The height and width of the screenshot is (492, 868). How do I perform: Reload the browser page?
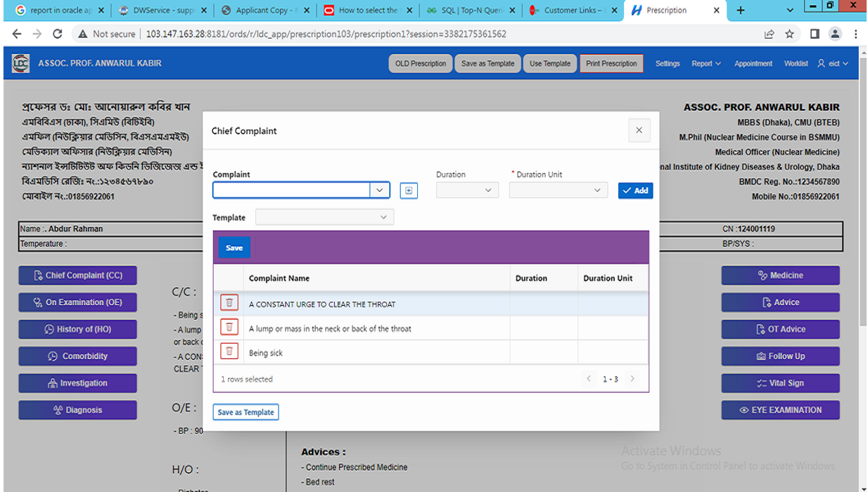tap(58, 34)
